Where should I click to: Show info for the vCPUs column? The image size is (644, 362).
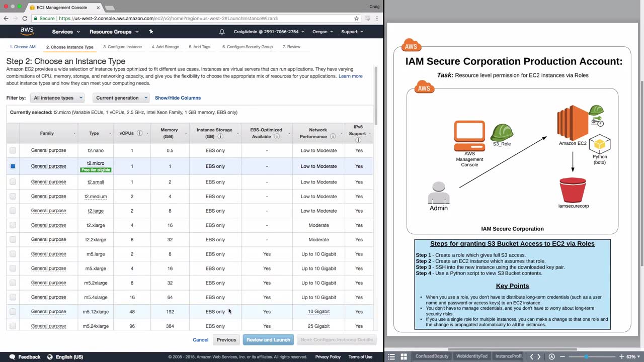[139, 133]
